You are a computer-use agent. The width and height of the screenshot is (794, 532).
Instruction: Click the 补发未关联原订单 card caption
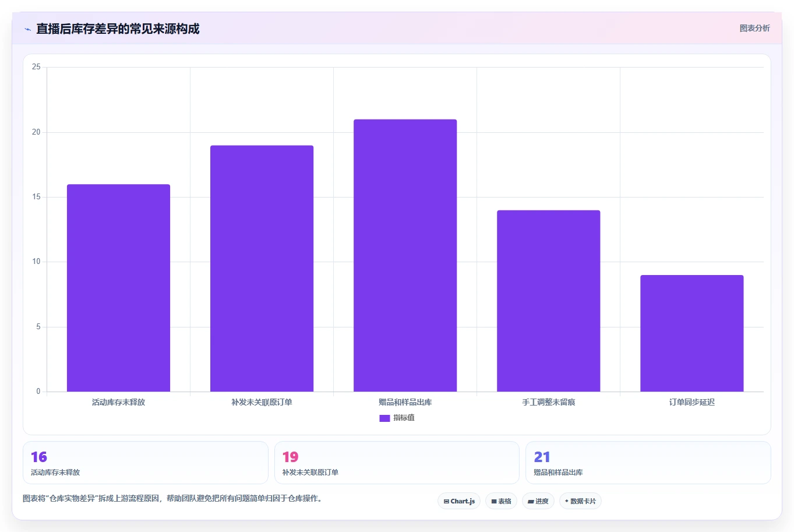[x=310, y=473]
